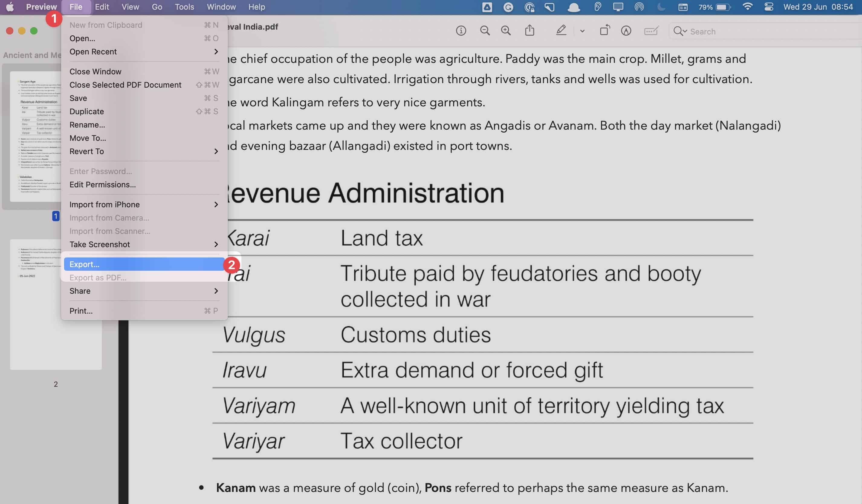This screenshot has height=504, width=862.
Task: Select the Highlight pen tool icon
Action: (561, 31)
